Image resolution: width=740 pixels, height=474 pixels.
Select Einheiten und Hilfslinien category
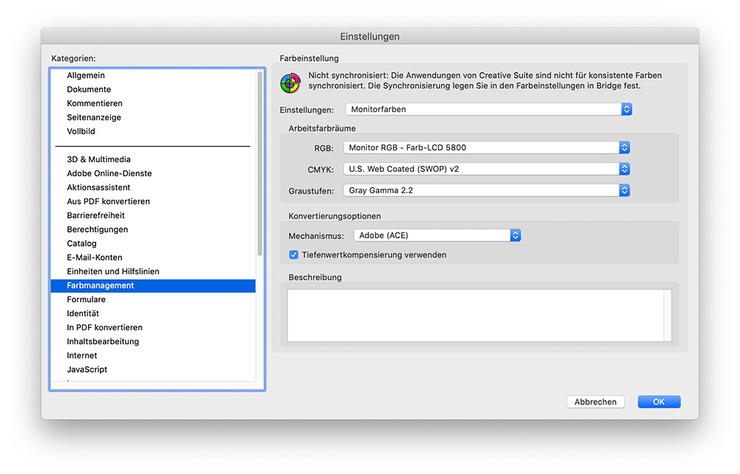(x=153, y=271)
